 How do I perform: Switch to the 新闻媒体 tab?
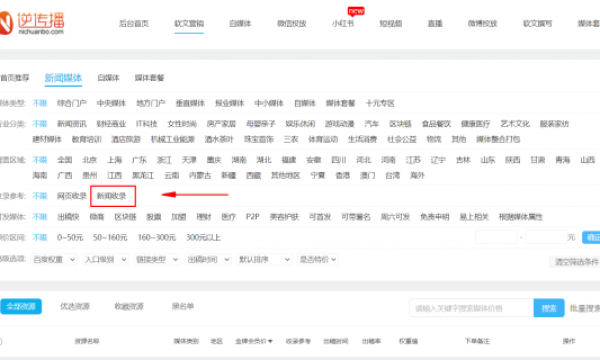pos(63,78)
